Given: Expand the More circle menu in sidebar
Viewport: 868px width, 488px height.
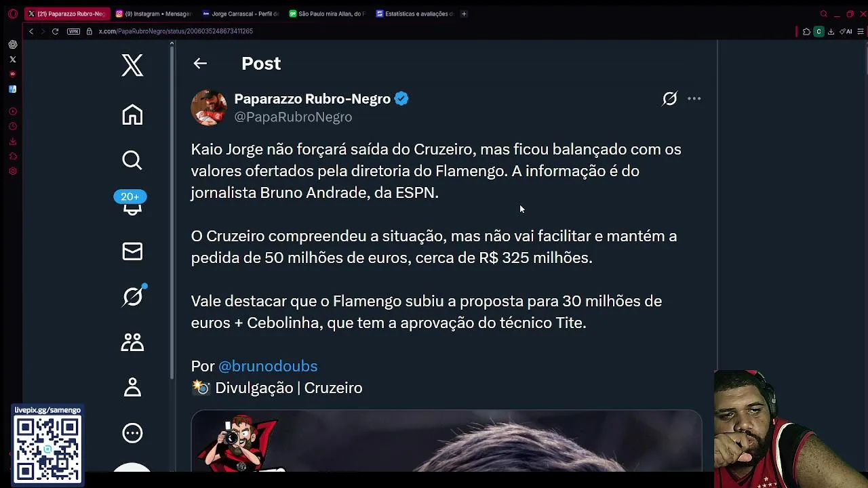Looking at the screenshot, I should (x=132, y=432).
